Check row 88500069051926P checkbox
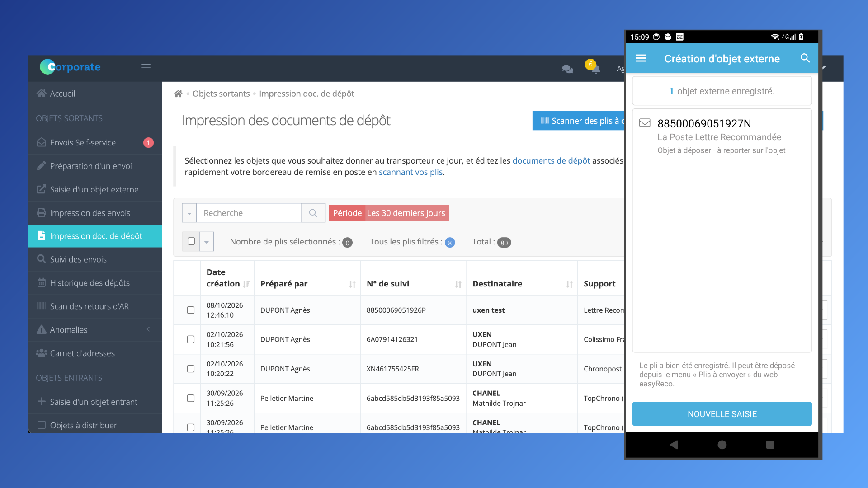Viewport: 868px width, 488px height. [x=191, y=310]
